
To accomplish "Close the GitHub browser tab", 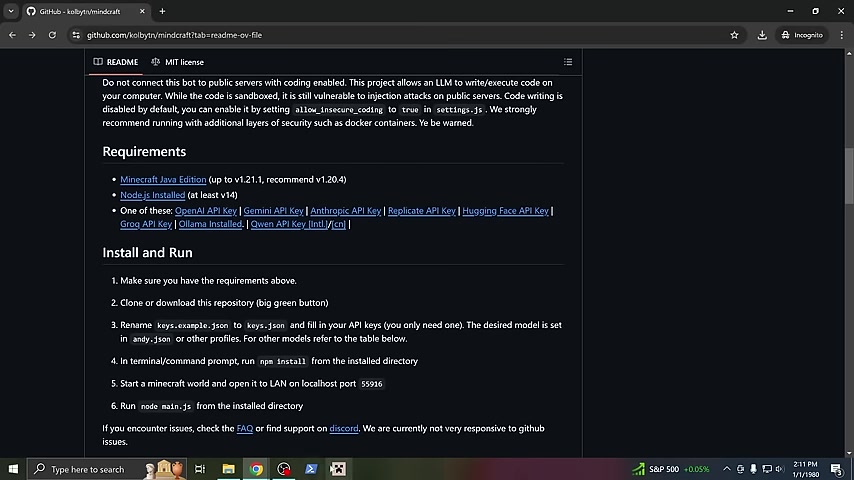I will pos(142,11).
